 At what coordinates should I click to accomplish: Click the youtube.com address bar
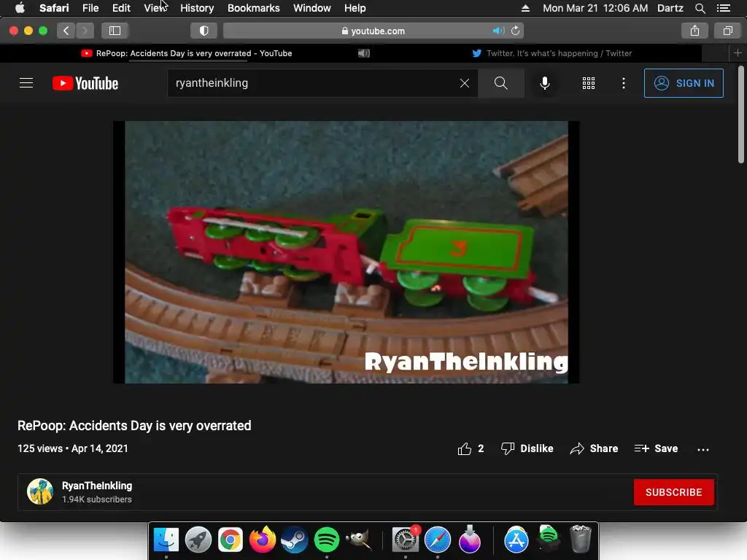pyautogui.click(x=373, y=31)
